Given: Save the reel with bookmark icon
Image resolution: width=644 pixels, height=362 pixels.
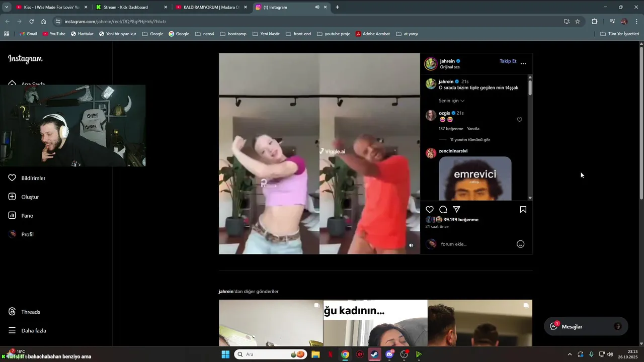Looking at the screenshot, I should click(x=523, y=210).
